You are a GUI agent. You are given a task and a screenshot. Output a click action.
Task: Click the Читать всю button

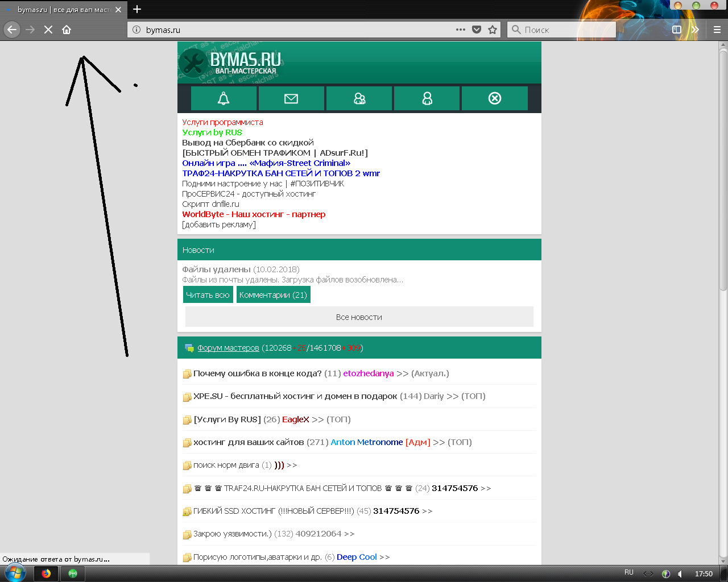(208, 295)
